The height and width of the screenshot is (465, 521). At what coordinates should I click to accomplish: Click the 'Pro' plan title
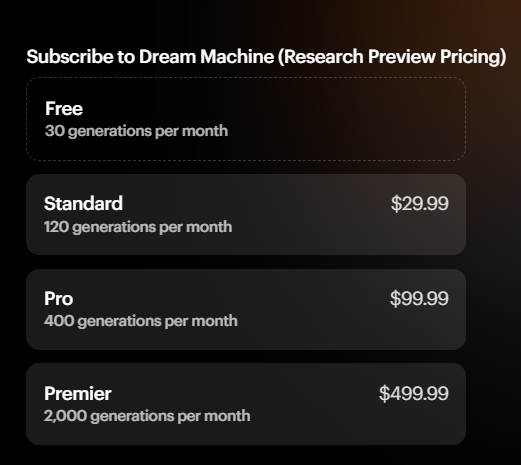[x=59, y=298]
